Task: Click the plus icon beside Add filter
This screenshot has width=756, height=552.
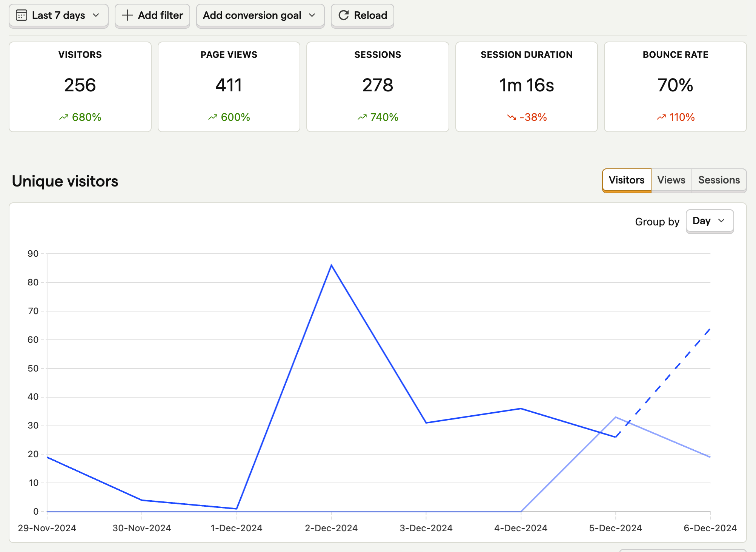Action: point(128,15)
